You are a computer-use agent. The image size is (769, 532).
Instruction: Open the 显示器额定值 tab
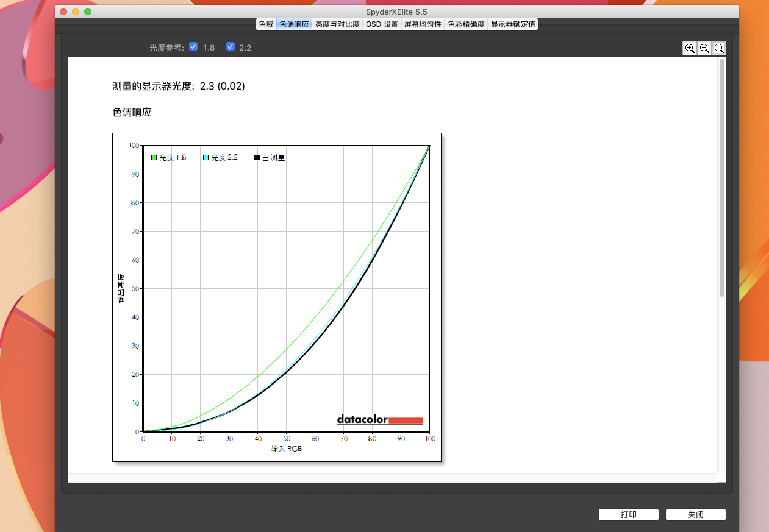513,24
